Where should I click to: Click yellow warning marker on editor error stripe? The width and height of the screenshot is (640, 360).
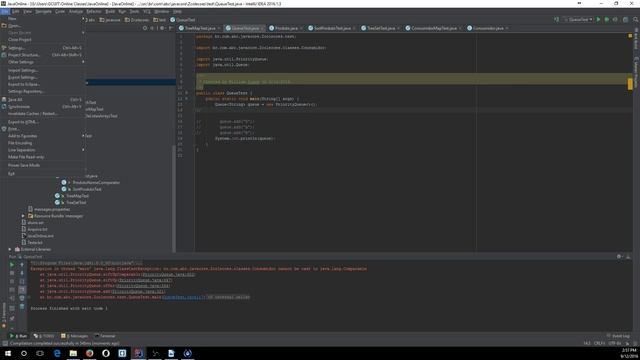(630, 84)
